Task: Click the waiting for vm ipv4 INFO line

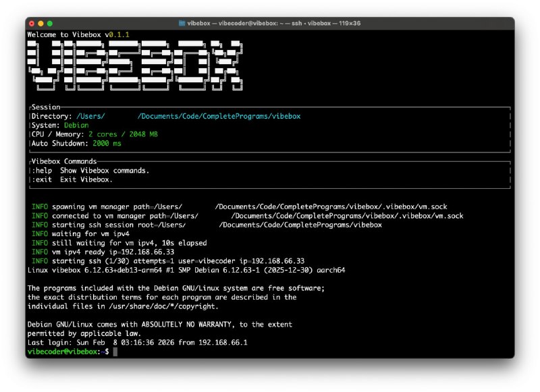Action: click(81, 233)
